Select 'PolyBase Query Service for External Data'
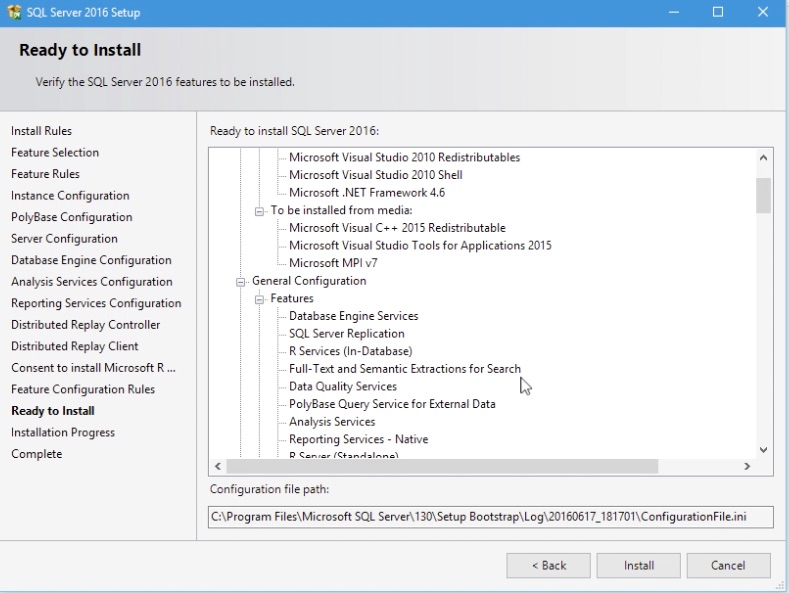This screenshot has height=593, width=789. pyautogui.click(x=392, y=404)
